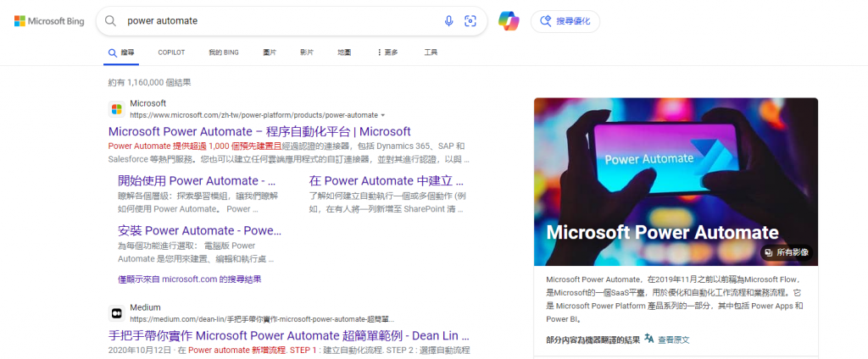Switch to the COPILOT tab
Image resolution: width=868 pixels, height=359 pixels.
coord(171,52)
